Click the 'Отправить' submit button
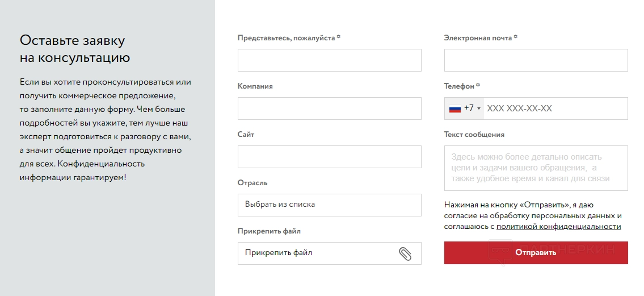The height and width of the screenshot is (296, 644). click(x=536, y=253)
